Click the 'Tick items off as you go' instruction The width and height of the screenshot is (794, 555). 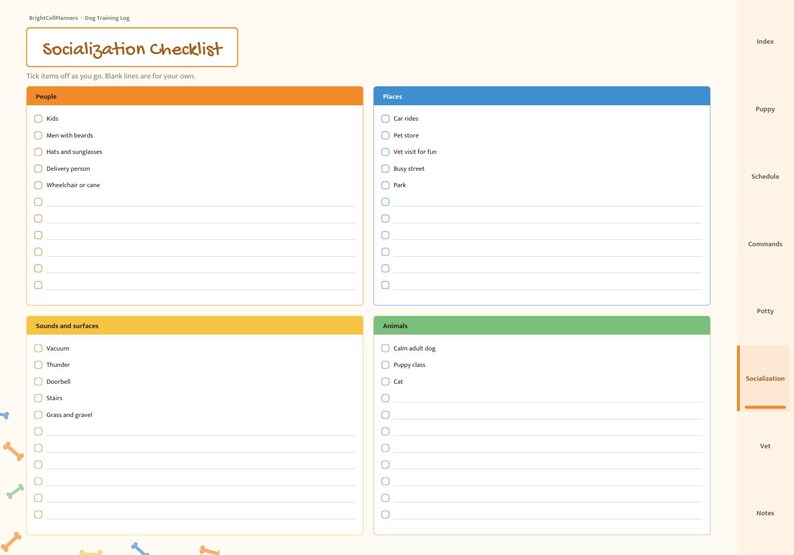[x=111, y=76]
